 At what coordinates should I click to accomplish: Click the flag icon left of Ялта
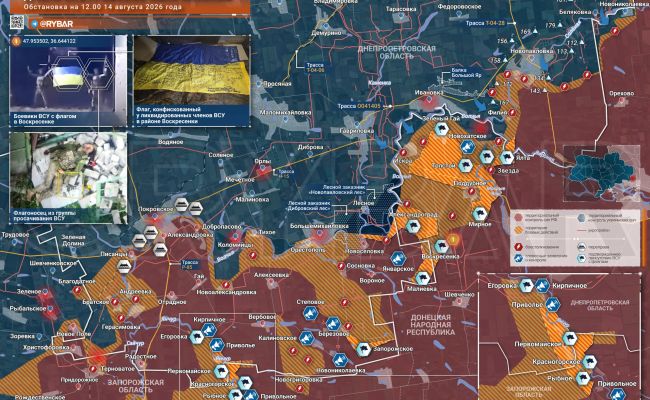507,158
